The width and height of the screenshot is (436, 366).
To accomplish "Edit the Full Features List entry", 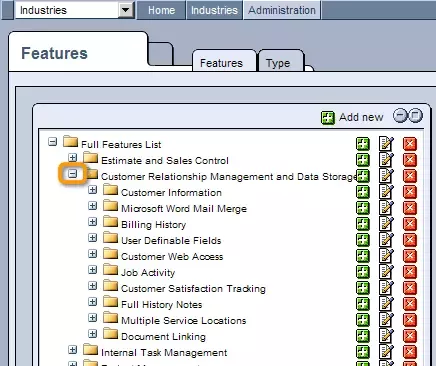I will point(386,144).
